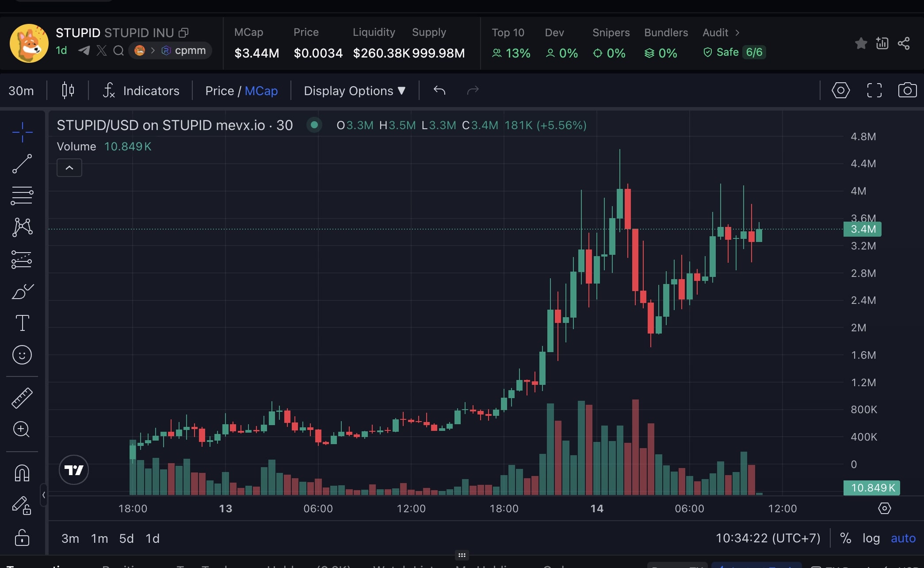
Task: Open the candlestick chart style selector
Action: [68, 91]
